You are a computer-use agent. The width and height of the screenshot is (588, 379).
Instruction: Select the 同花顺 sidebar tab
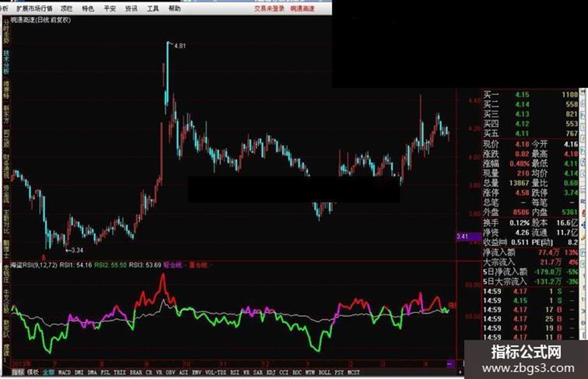(x=6, y=139)
